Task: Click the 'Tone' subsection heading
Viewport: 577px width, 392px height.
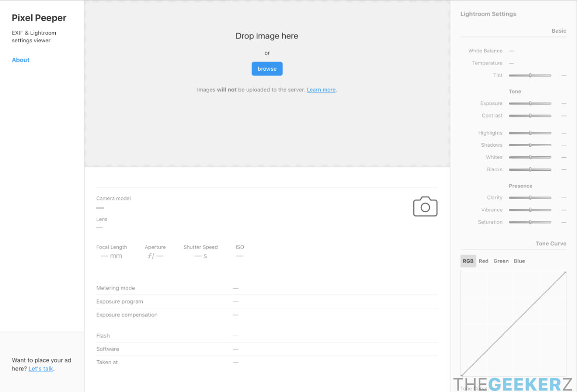Action: [515, 91]
